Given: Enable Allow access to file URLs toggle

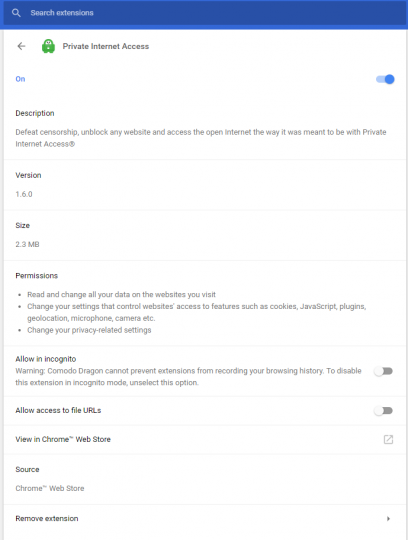Looking at the screenshot, I should (384, 411).
